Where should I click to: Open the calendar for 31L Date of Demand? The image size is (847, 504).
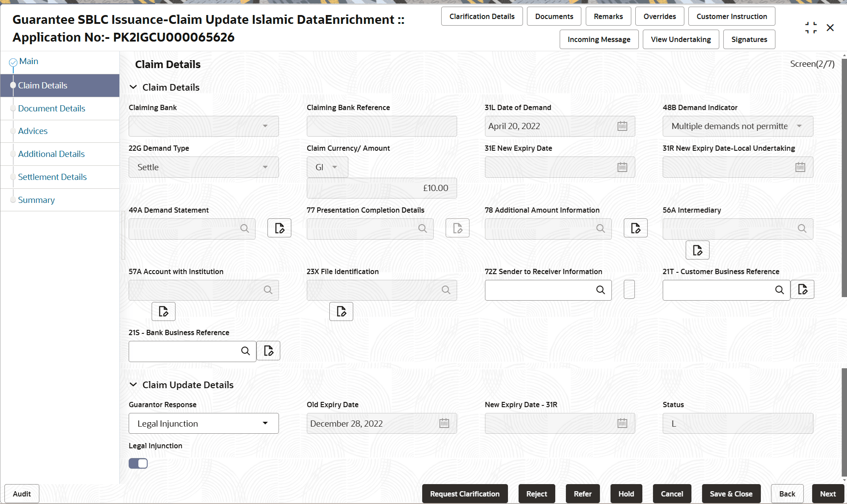[x=622, y=126]
